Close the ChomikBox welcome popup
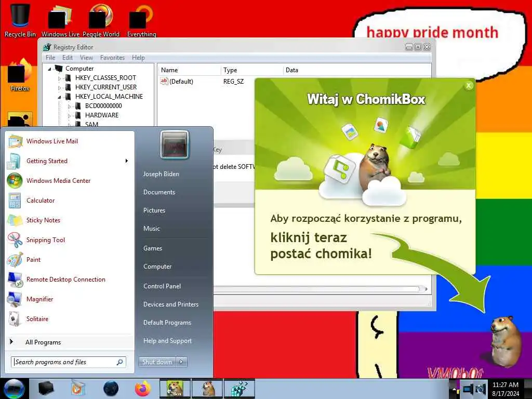 (469, 86)
